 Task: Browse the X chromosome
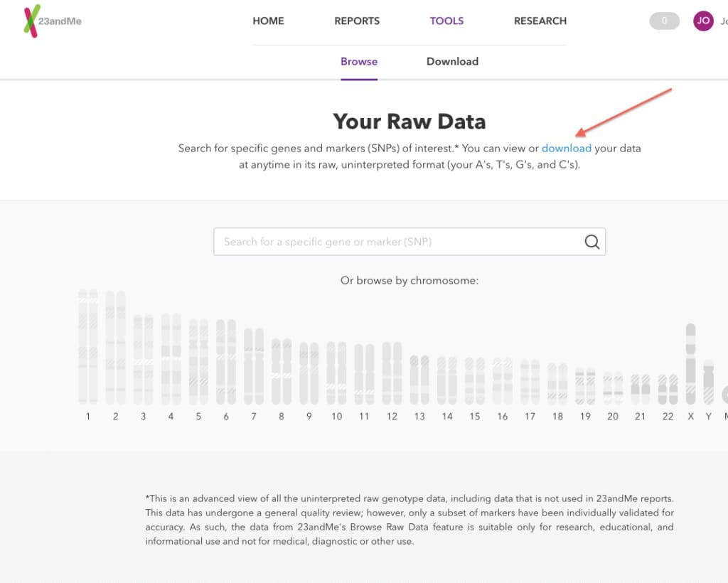pos(690,363)
